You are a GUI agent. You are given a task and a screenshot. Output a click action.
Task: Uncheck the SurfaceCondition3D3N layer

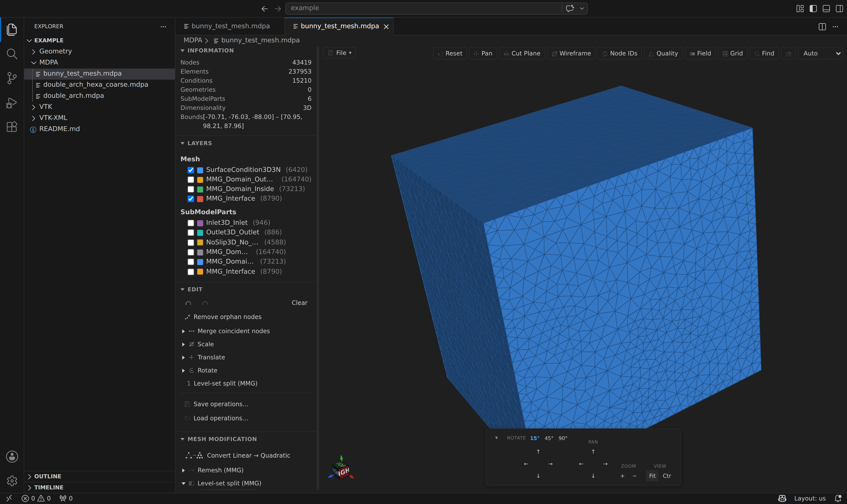(x=191, y=170)
